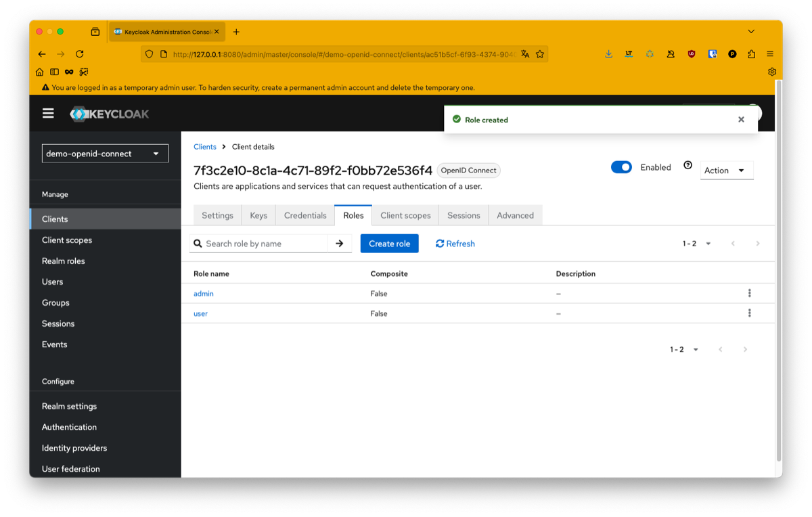This screenshot has height=517, width=812.
Task: Expand the Action dropdown
Action: point(726,171)
